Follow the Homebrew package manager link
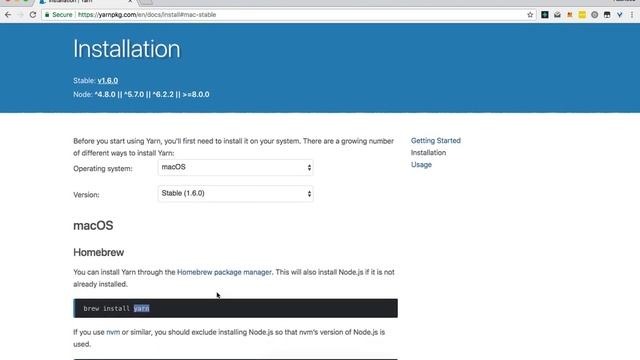The width and height of the screenshot is (640, 360). tap(224, 272)
